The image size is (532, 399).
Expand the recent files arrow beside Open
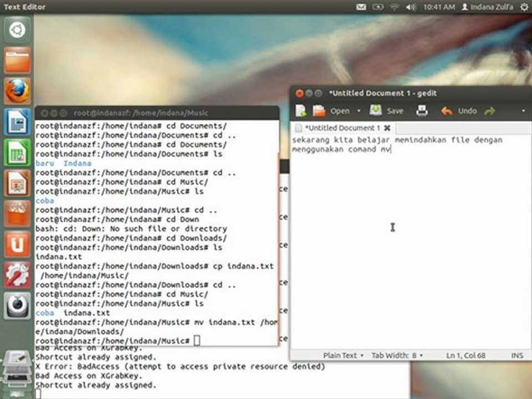[359, 111]
